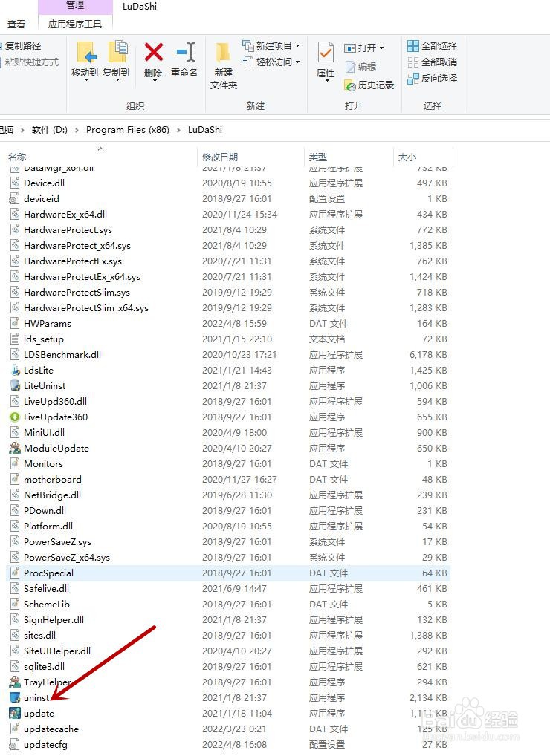Select file NetBridge.dll
This screenshot has height=756, width=550.
52,495
